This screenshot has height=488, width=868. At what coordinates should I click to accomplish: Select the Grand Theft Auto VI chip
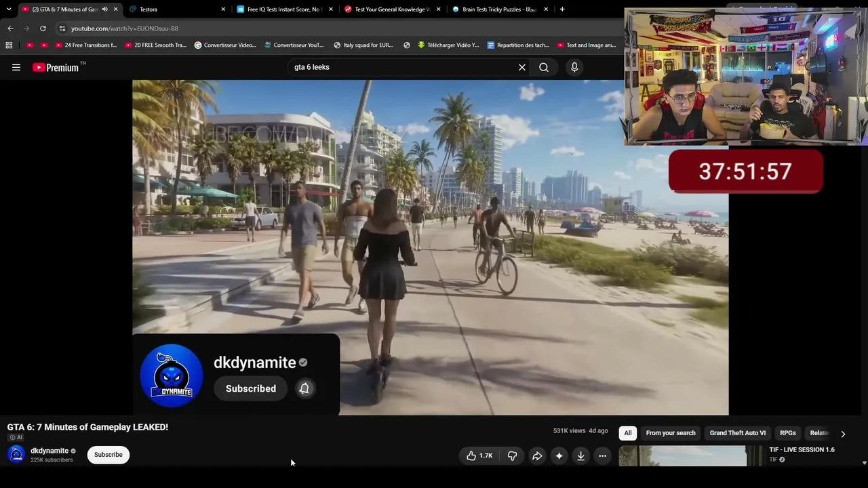tap(738, 433)
